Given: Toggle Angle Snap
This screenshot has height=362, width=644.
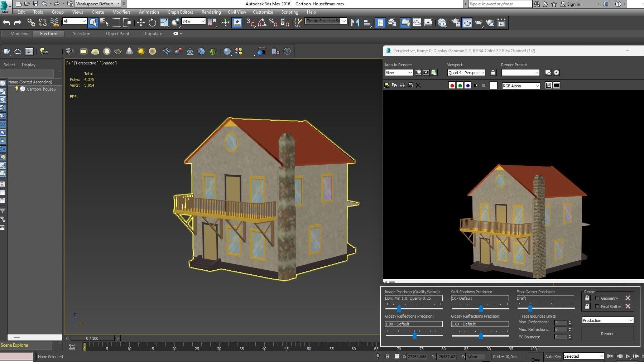Looking at the screenshot, I should (x=262, y=23).
